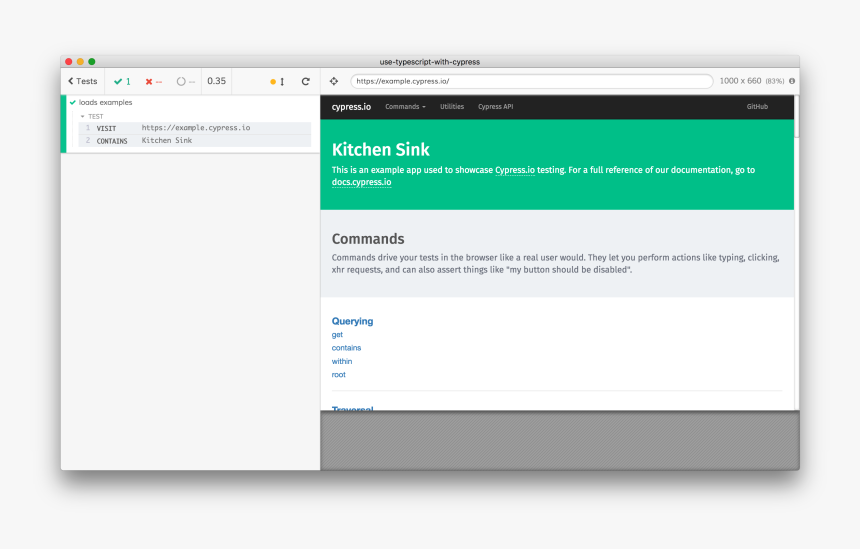Viewport: 860px width, 549px height.
Task: Click the Commands section heading
Action: pyautogui.click(x=368, y=239)
